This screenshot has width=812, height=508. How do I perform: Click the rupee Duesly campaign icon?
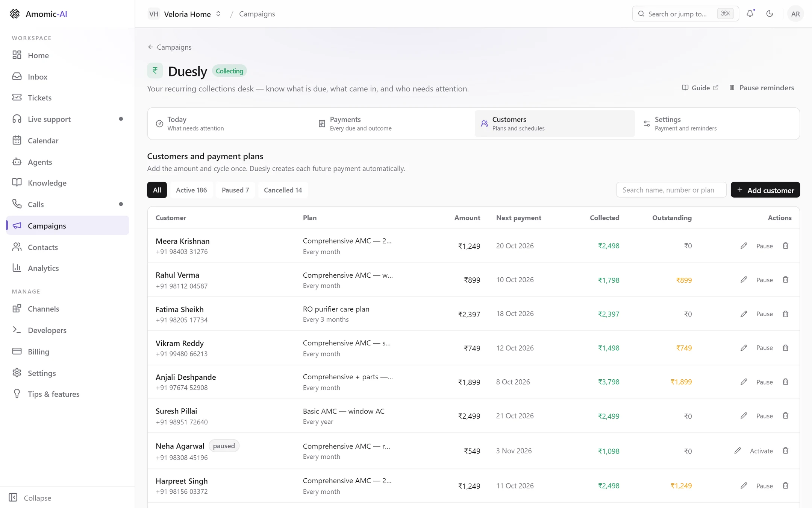[155, 70]
